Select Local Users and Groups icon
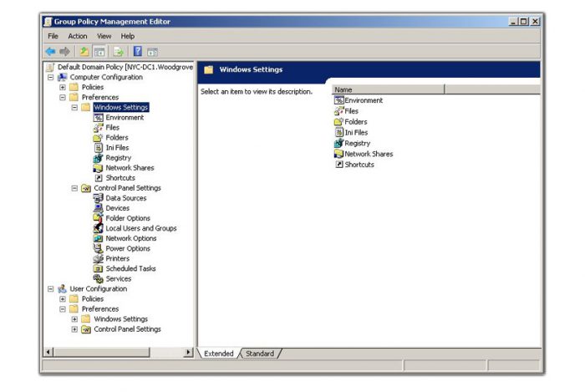Screen dimensions: 585x392 point(98,228)
